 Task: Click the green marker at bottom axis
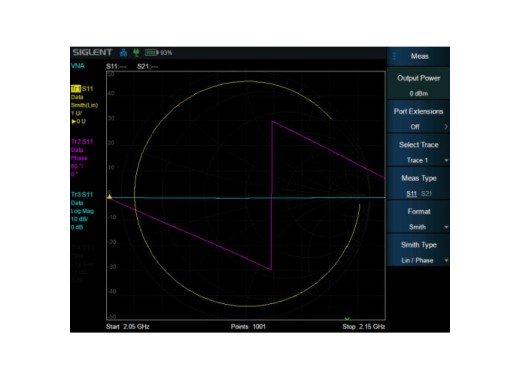[347, 318]
